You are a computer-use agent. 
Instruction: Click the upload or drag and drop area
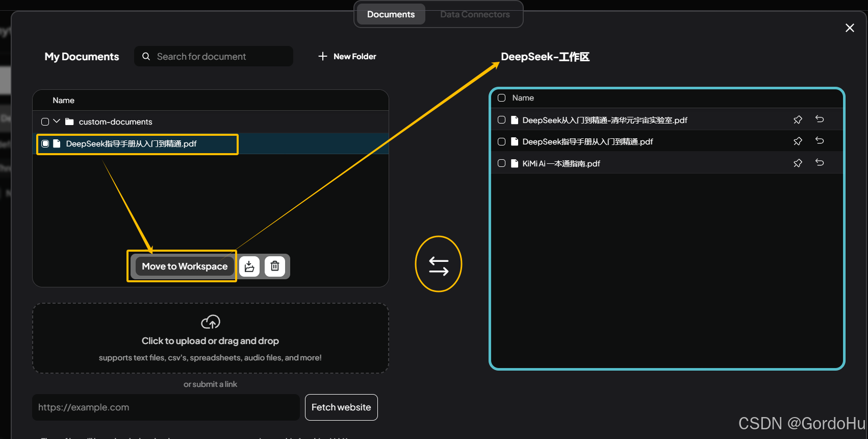pos(211,338)
